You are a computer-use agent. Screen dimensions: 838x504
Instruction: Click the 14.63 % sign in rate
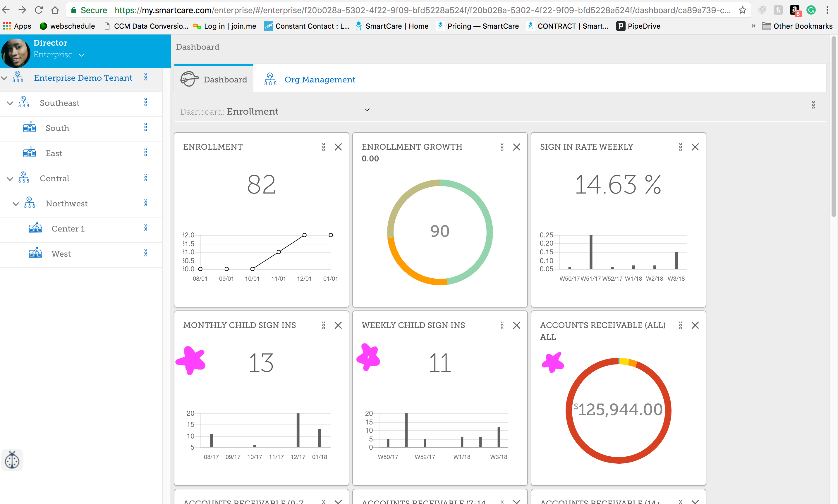tap(618, 184)
